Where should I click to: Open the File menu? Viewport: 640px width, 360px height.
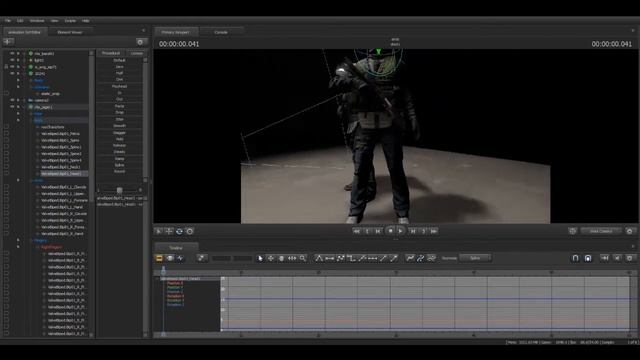8,20
